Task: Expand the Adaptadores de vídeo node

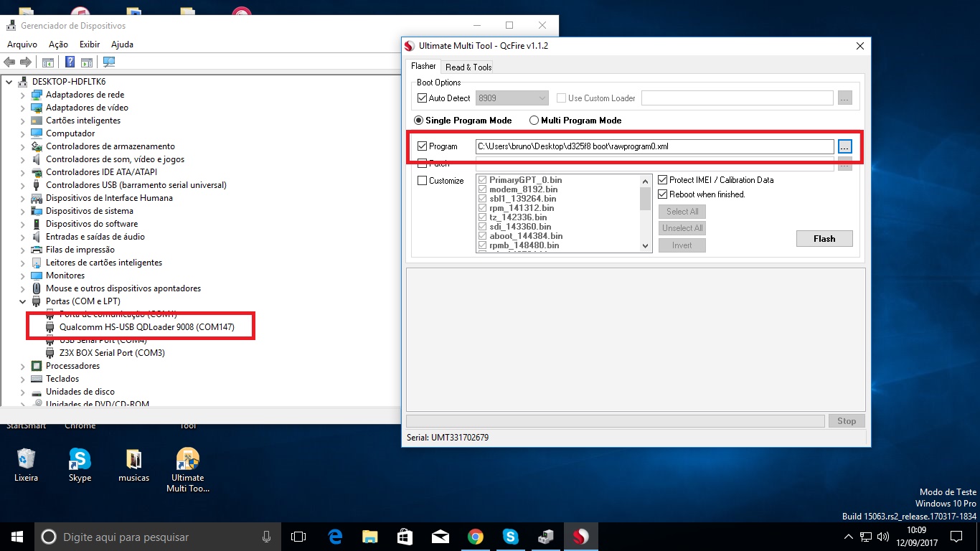Action: (23, 108)
